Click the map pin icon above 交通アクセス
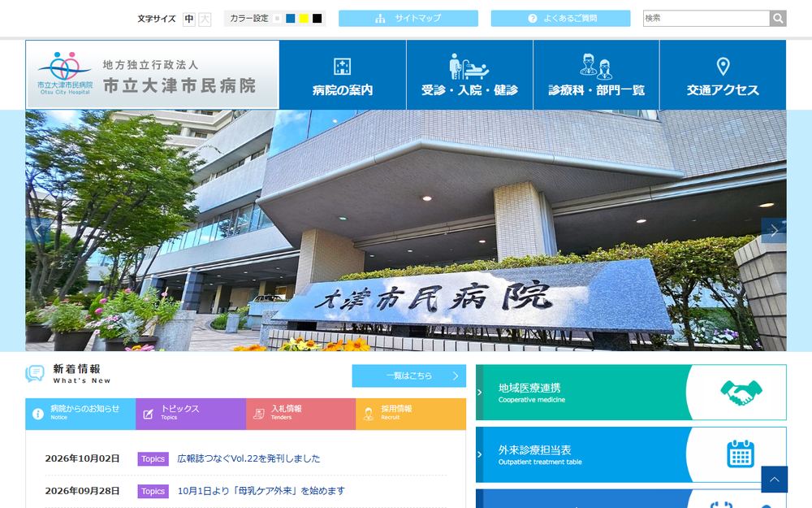The width and height of the screenshot is (812, 508). 723,67
